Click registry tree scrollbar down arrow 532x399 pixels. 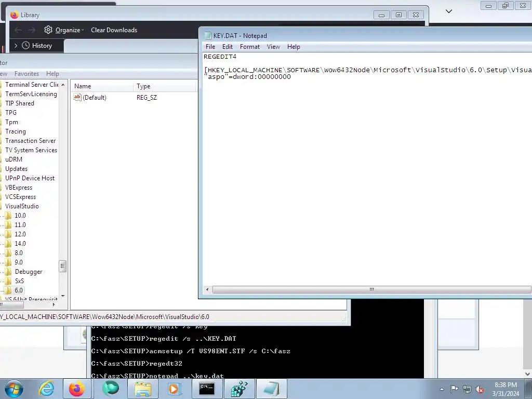click(x=63, y=296)
